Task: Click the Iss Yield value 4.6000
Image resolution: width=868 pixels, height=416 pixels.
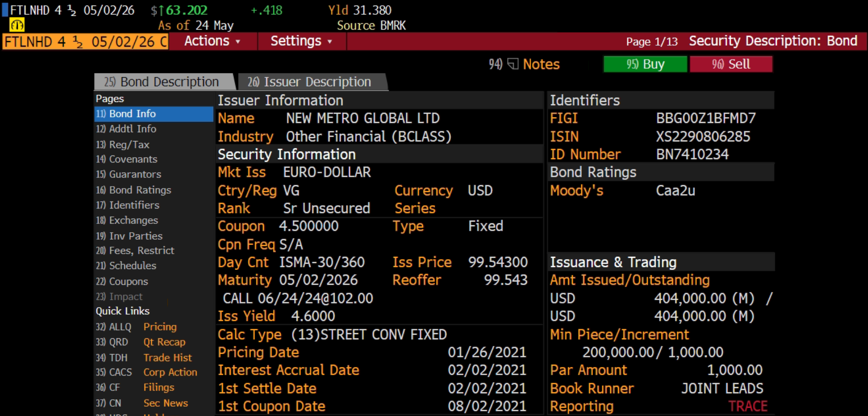Action: pyautogui.click(x=313, y=316)
